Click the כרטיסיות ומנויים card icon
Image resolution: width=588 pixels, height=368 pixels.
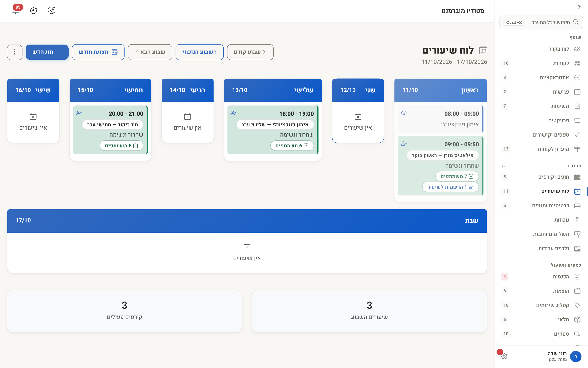[577, 206]
